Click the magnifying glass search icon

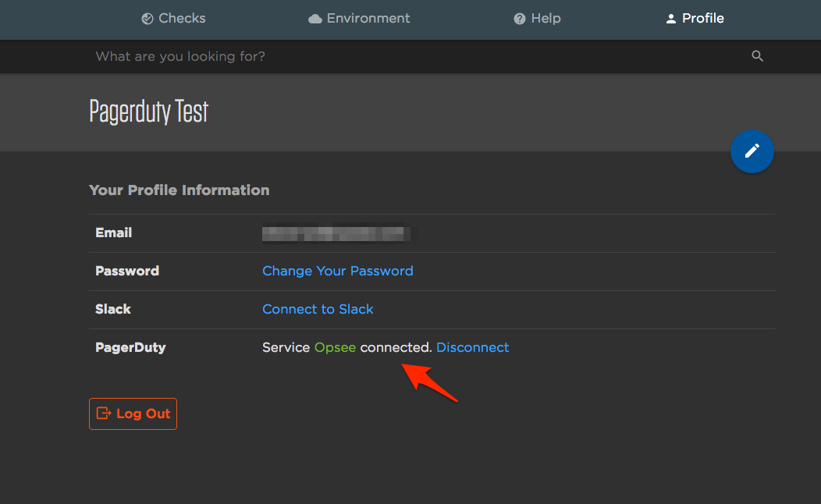[757, 56]
